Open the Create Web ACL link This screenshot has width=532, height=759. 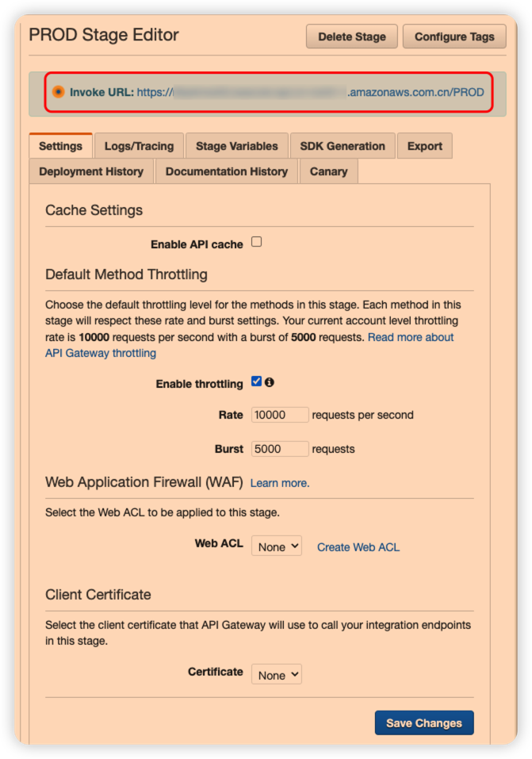(358, 547)
